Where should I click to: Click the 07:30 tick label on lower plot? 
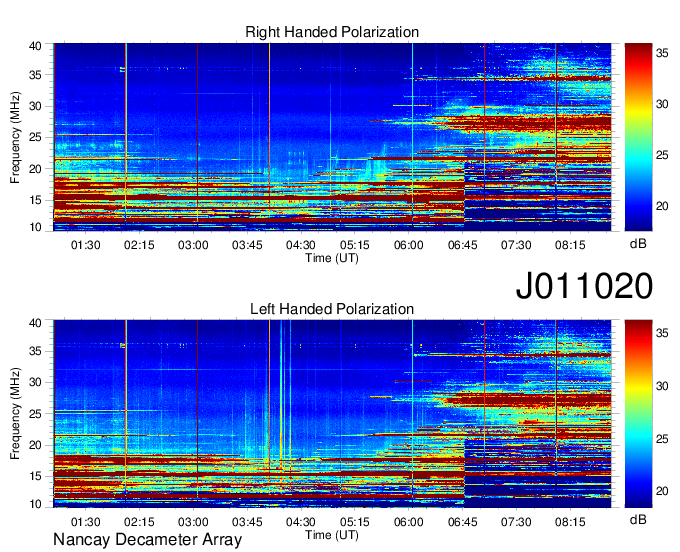[x=516, y=522]
